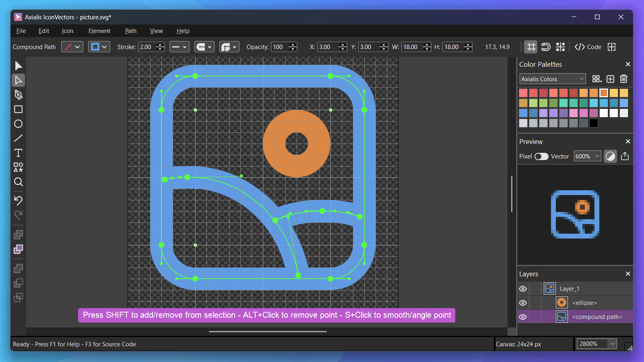Activate the Zoom magnifier tool
Viewport: 644px width, 362px height.
click(x=18, y=182)
